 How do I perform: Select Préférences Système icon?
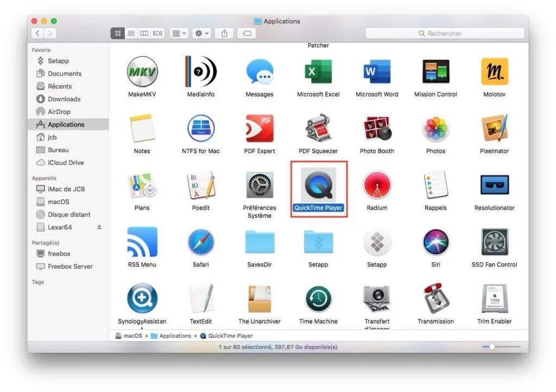coord(260,185)
